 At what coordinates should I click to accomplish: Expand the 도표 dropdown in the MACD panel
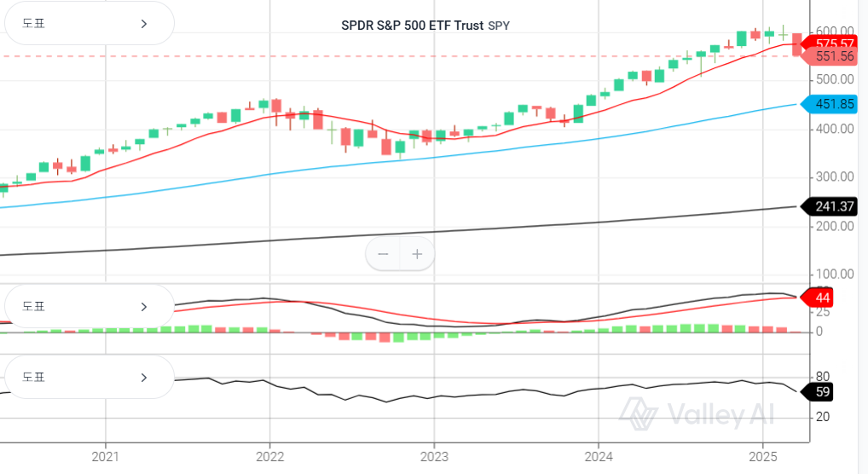pos(90,306)
